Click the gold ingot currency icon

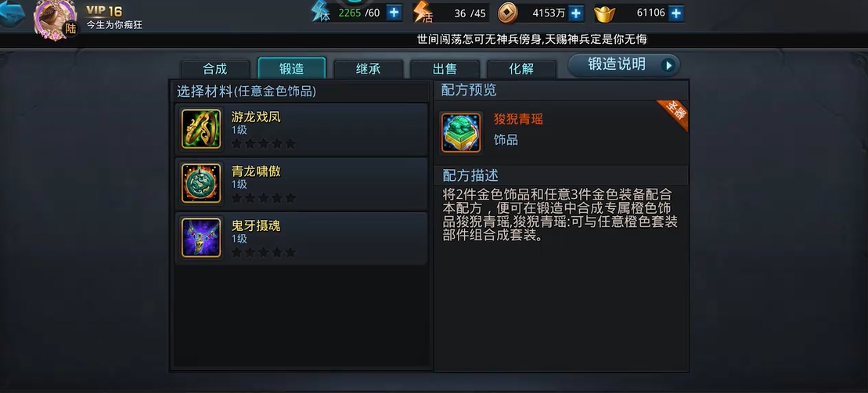tap(605, 14)
